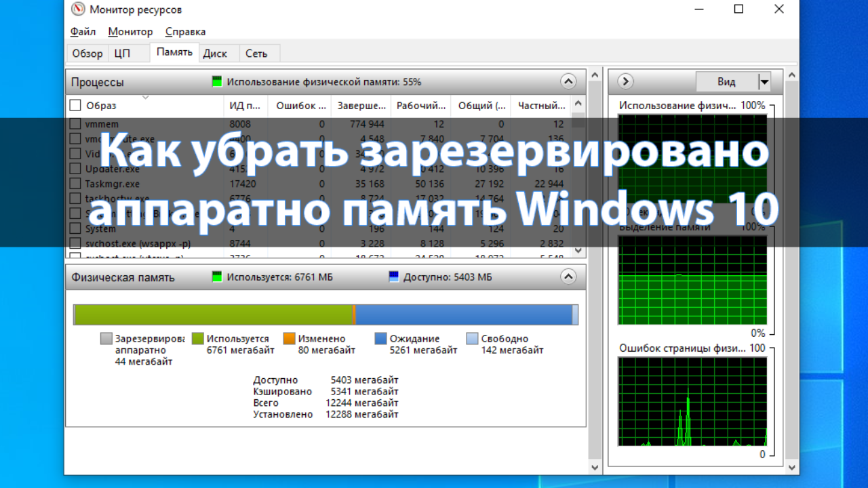Sort by the ИД п... column header

coord(245,105)
